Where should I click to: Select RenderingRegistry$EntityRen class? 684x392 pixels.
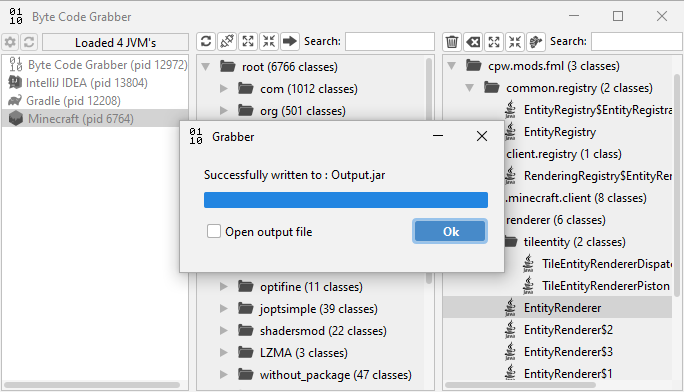pos(598,176)
